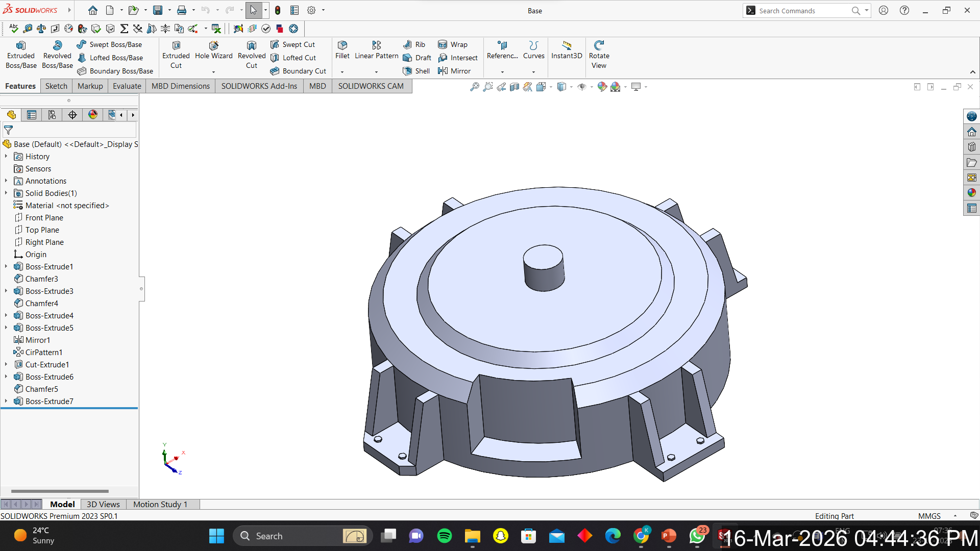Screen dimensions: 980x551
Task: Open the Reference Geometry dropdown arrow
Action: click(x=502, y=72)
